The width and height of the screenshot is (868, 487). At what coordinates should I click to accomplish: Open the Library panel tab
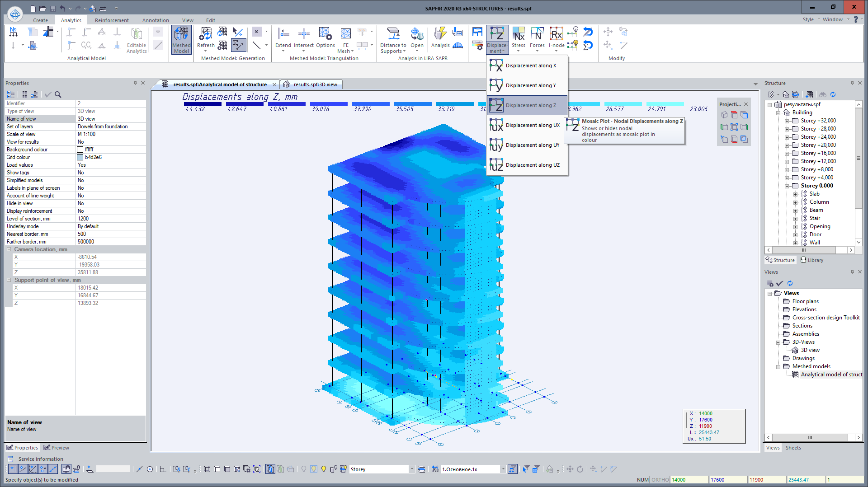coord(812,260)
